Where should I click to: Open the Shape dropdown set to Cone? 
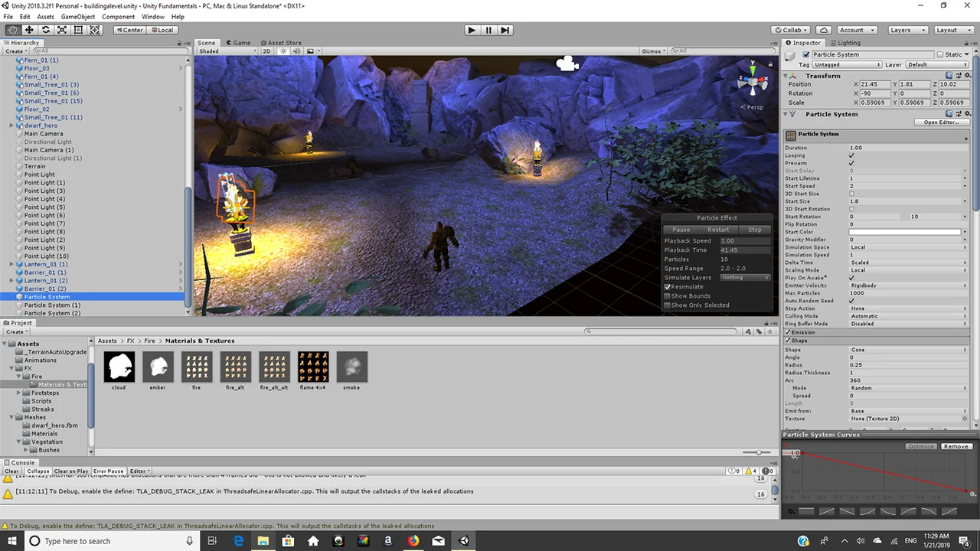pos(908,350)
